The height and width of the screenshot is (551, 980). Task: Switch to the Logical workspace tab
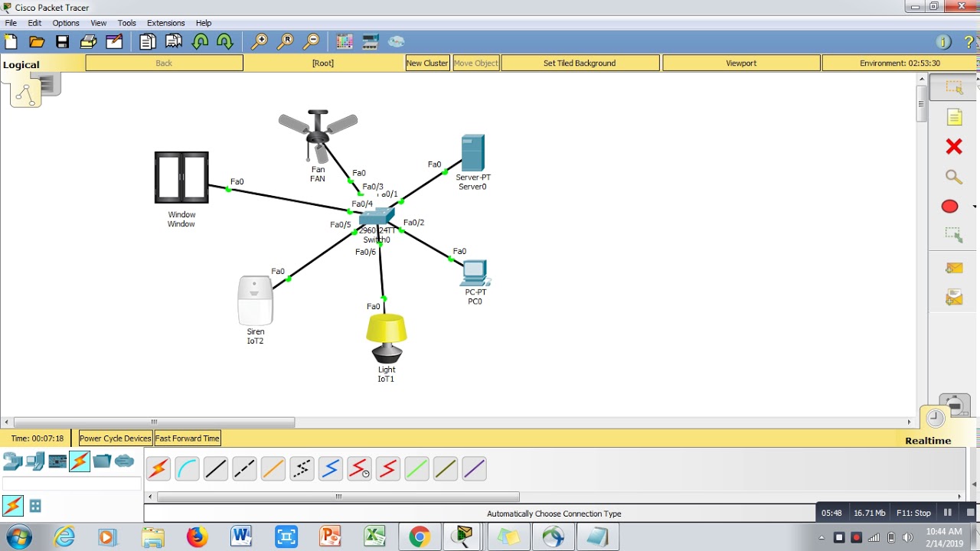tap(21, 64)
